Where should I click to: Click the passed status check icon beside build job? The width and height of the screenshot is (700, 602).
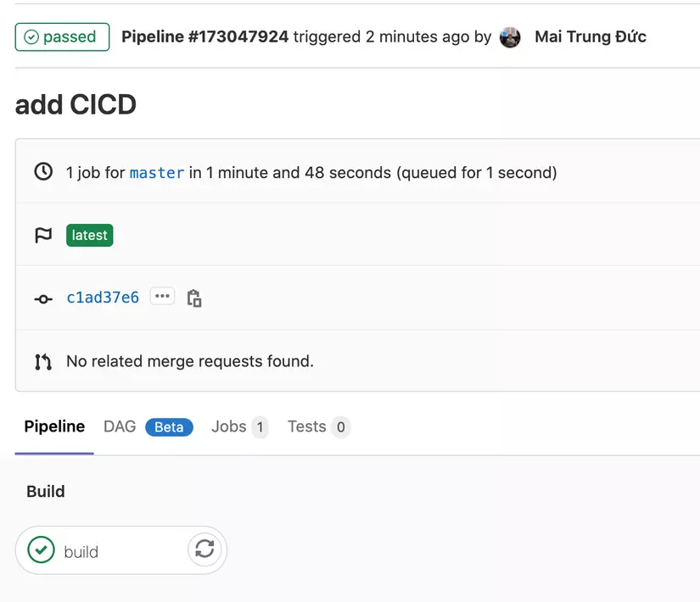coord(39,549)
